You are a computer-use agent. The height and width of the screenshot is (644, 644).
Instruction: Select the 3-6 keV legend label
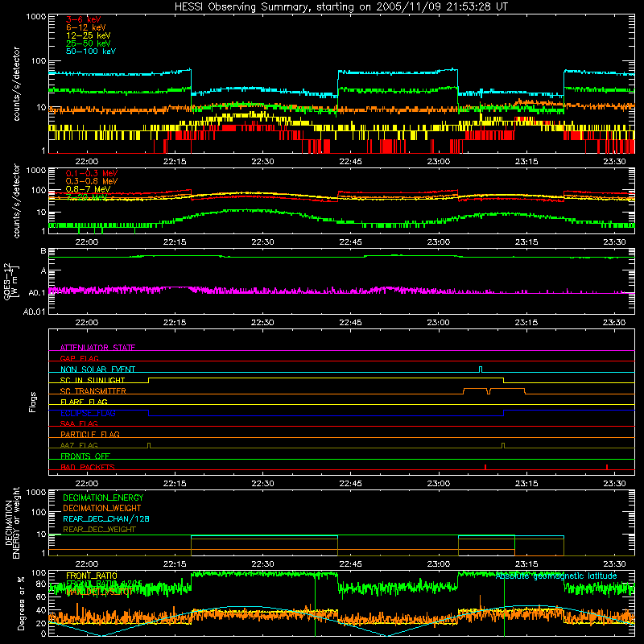coord(84,19)
